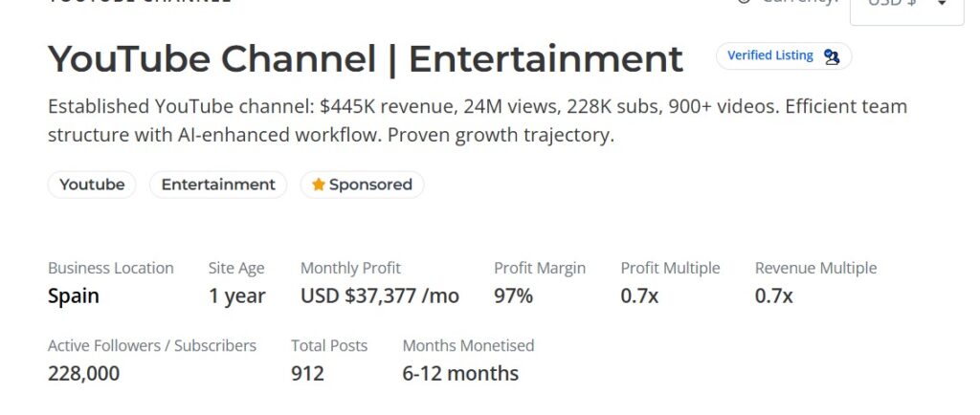Click the Total Posts 912 value

coord(307,373)
